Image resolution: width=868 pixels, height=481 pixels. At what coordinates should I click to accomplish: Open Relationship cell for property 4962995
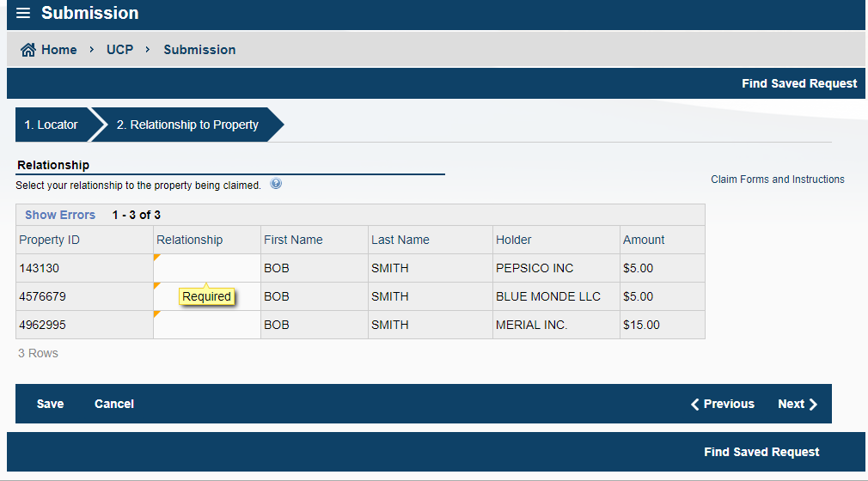(x=206, y=325)
